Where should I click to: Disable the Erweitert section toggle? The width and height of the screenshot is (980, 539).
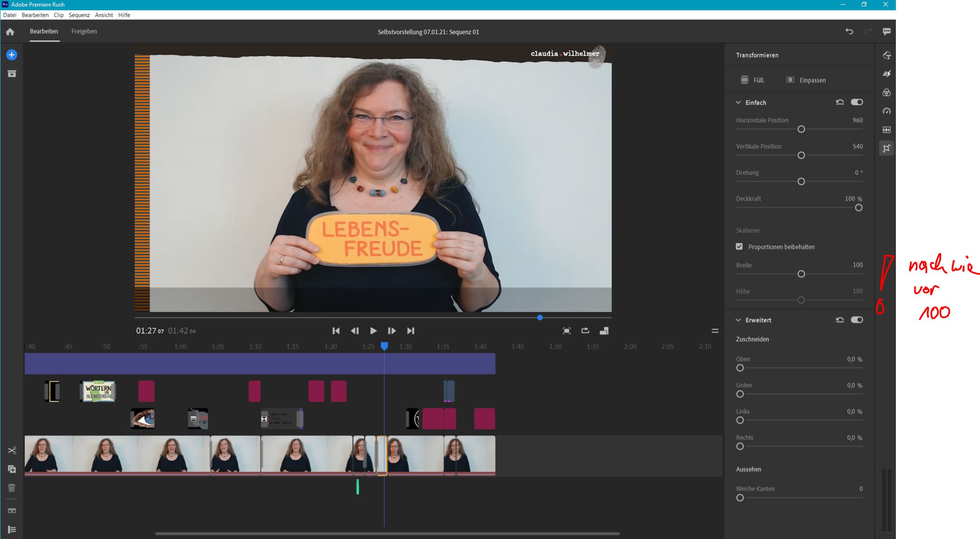pos(857,319)
